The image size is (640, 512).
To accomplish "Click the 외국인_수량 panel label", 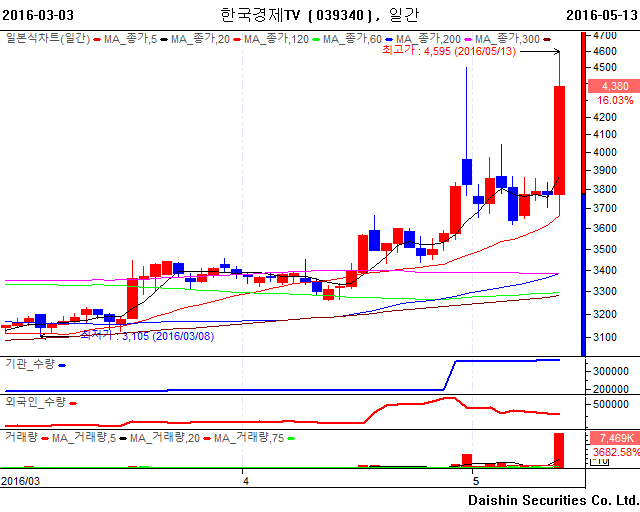I will click(x=35, y=402).
